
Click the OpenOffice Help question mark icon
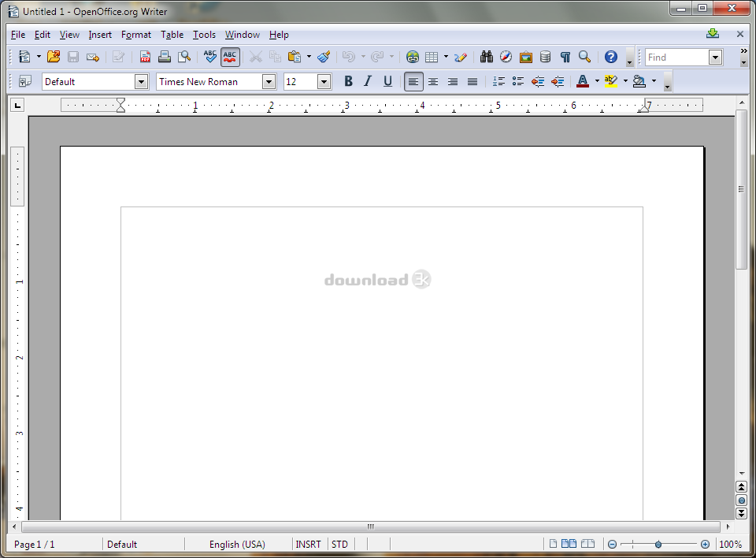(610, 57)
